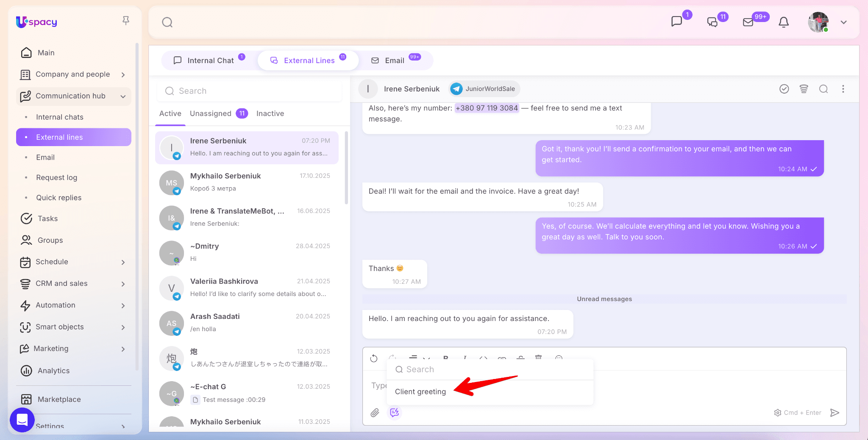Screen dimensions: 868x440
Task: Open the notifications bell
Action: pos(784,22)
